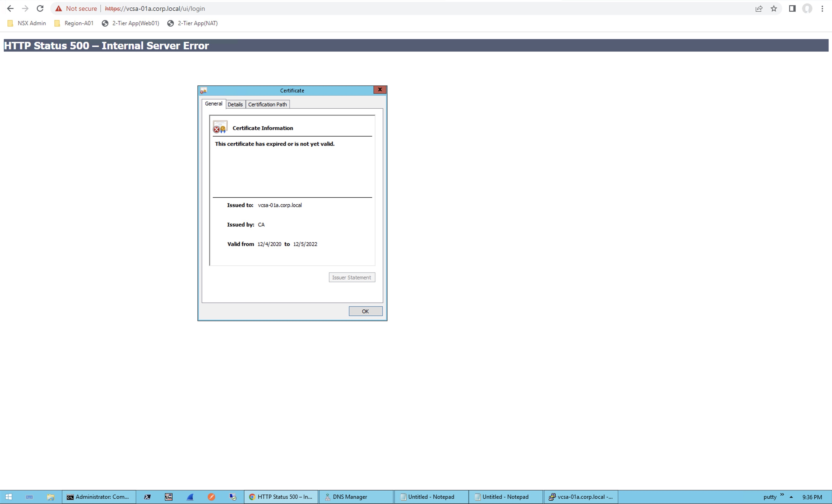Open the Certification Path tab

[267, 104]
